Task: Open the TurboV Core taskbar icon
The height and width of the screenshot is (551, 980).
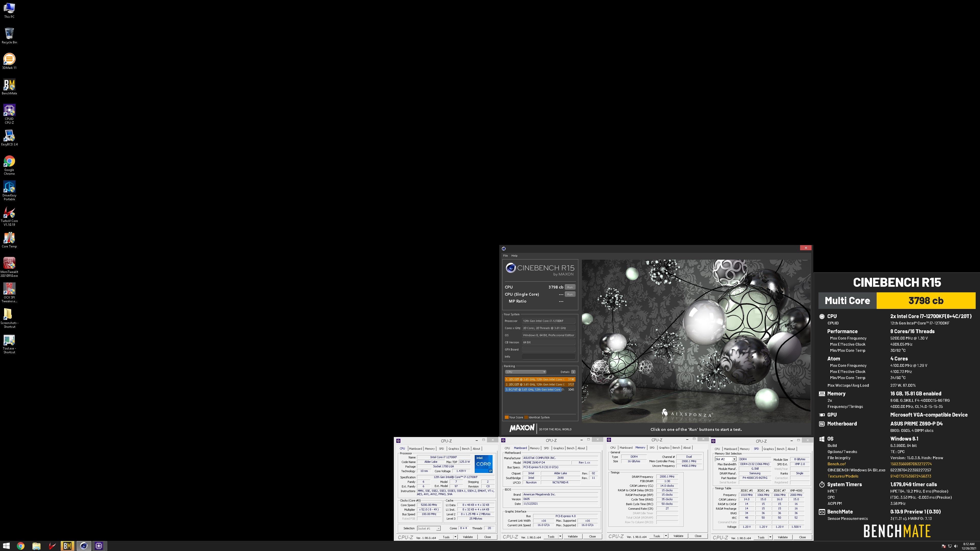Action: tap(52, 546)
